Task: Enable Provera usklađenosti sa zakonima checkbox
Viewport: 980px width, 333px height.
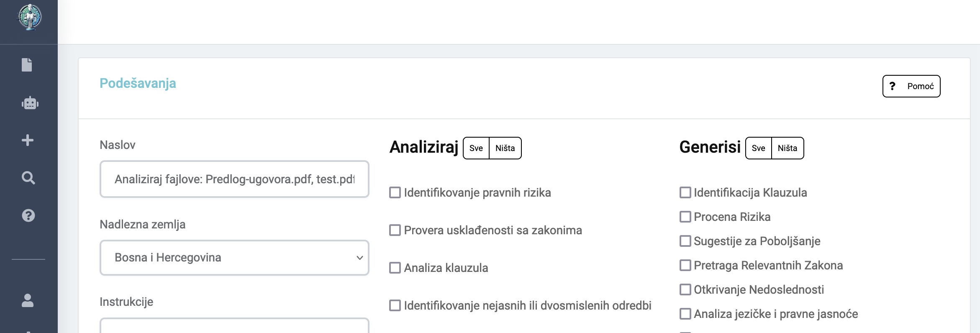Action: (395, 230)
